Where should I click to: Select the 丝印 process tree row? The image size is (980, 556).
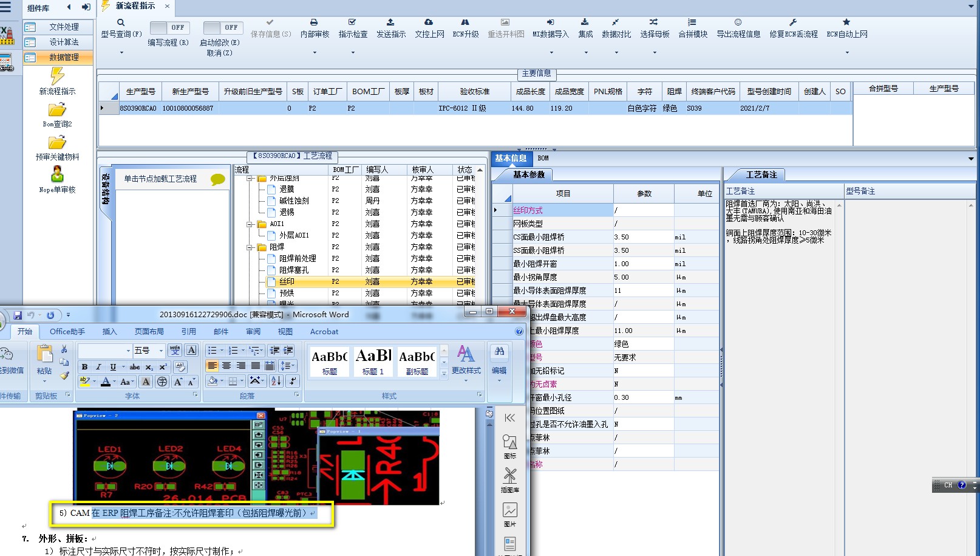pos(370,281)
